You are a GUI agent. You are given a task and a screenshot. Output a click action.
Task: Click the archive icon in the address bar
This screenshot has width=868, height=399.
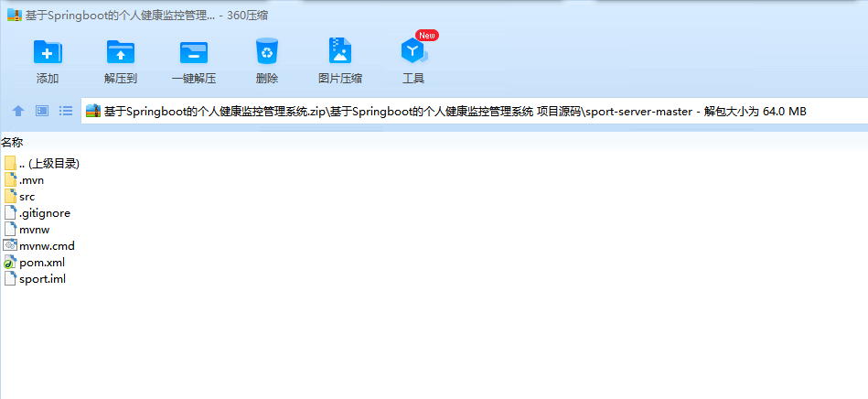[93, 112]
